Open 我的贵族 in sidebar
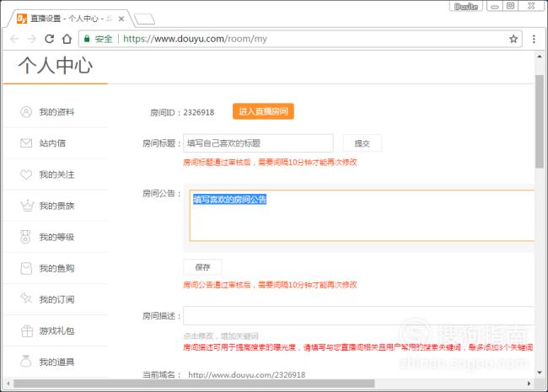Image resolution: width=548 pixels, height=392 pixels. click(x=56, y=206)
